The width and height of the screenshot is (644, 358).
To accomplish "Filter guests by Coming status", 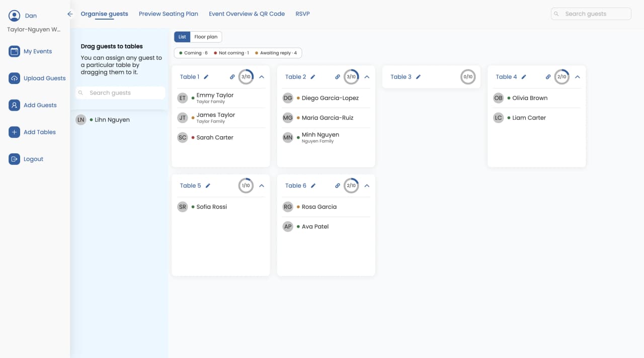I will click(193, 53).
